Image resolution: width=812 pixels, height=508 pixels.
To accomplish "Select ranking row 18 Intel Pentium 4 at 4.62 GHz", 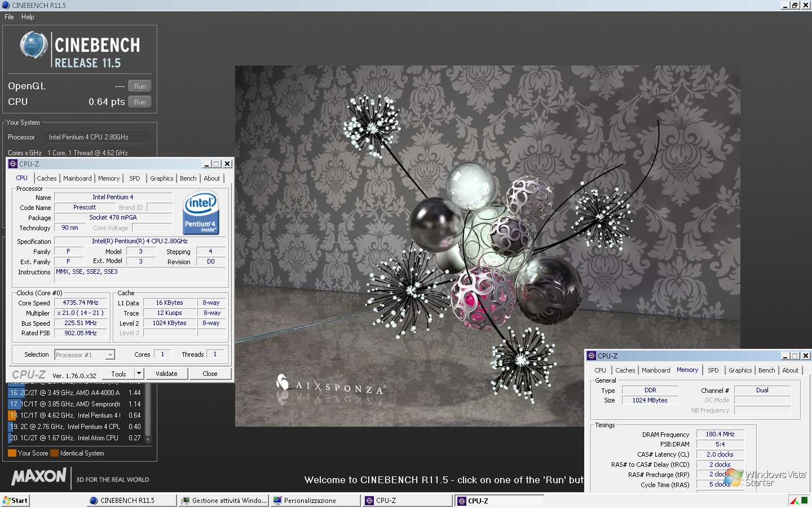I will point(76,415).
